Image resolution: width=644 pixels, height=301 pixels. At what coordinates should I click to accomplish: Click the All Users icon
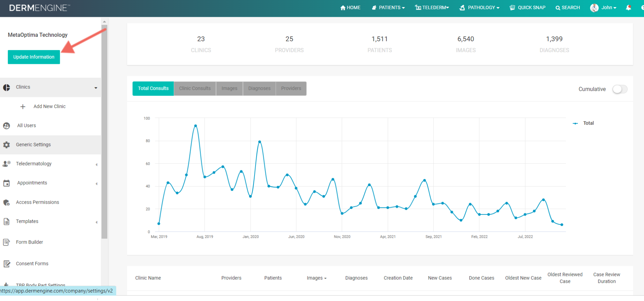(6, 126)
